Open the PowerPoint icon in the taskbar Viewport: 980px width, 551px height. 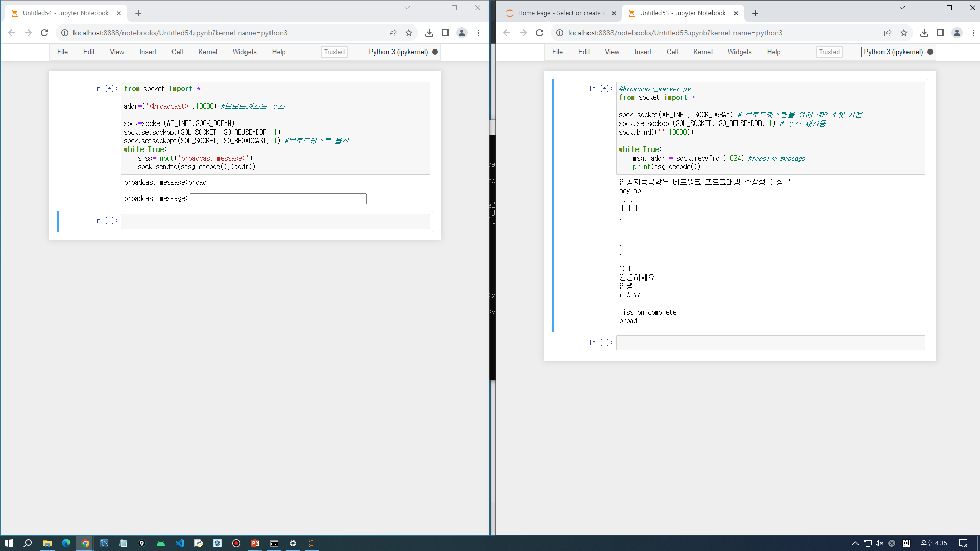point(255,543)
